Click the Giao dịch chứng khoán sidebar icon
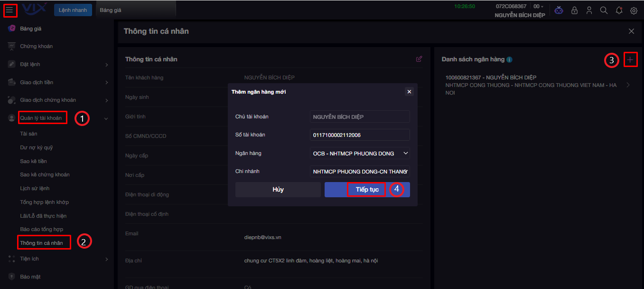Image resolution: width=644 pixels, height=289 pixels. (12, 100)
